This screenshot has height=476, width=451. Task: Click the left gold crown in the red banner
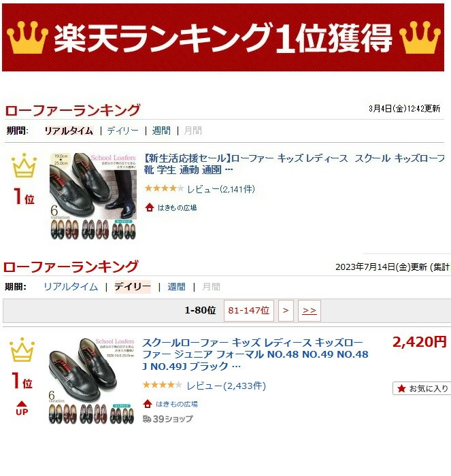[x=27, y=37]
